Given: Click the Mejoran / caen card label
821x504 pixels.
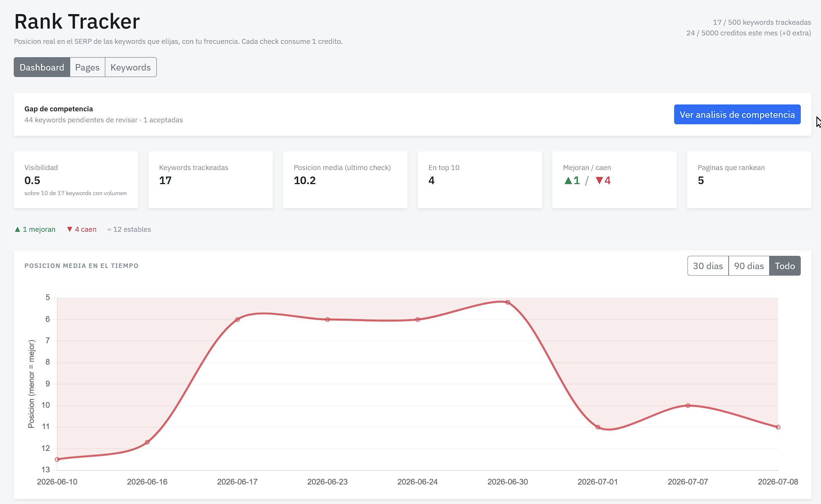Looking at the screenshot, I should coord(587,168).
